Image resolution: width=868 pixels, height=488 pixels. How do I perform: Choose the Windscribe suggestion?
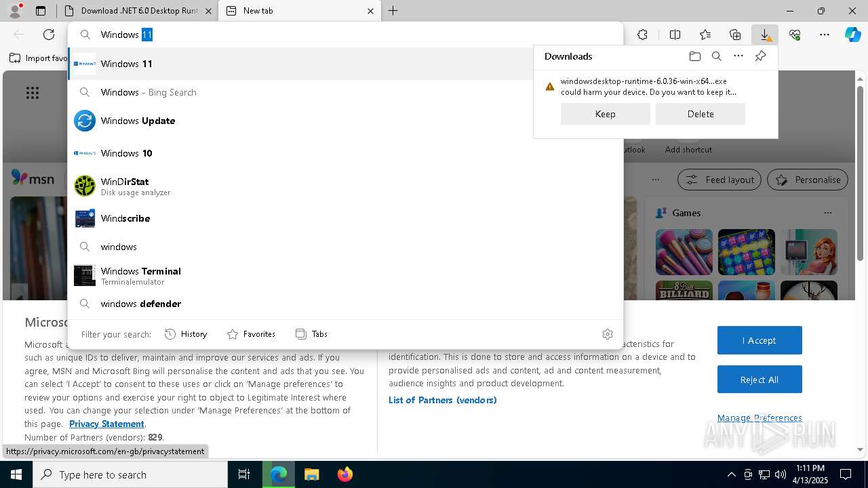(x=345, y=218)
